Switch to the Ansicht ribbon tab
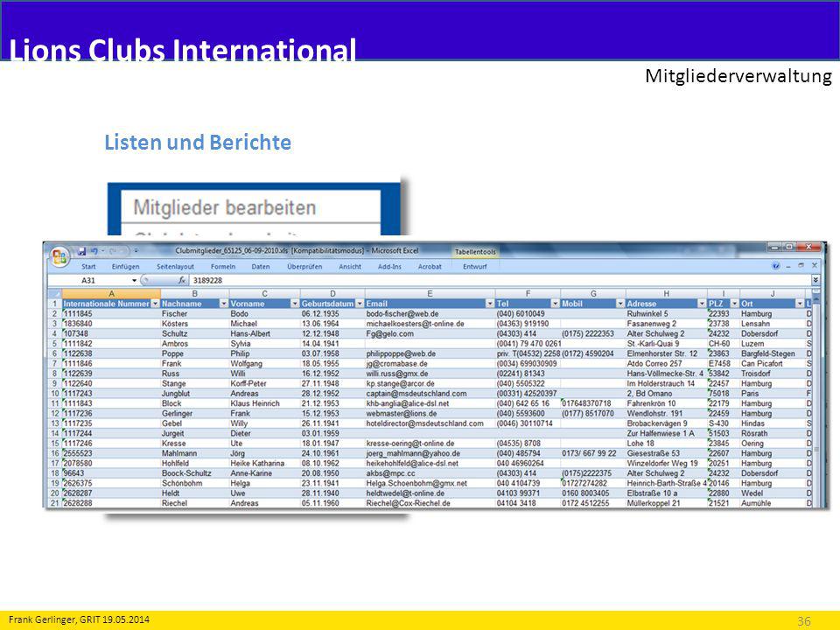This screenshot has height=630, width=840. tap(350, 266)
